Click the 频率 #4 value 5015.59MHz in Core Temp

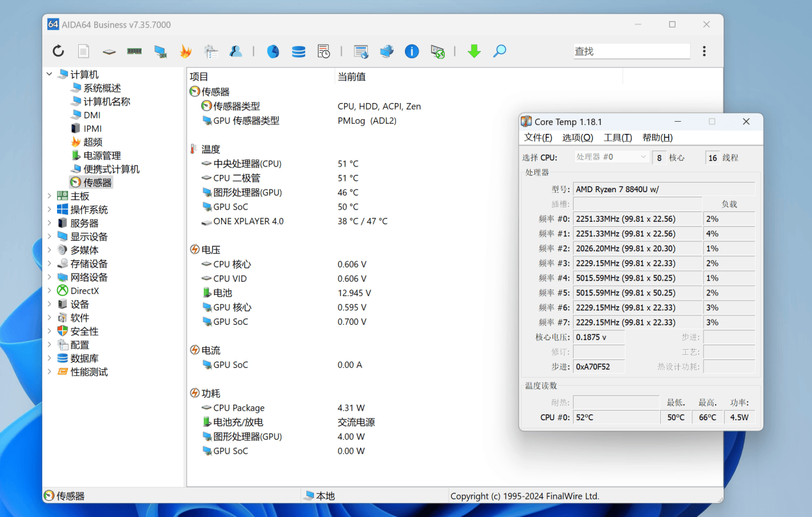pyautogui.click(x=637, y=278)
